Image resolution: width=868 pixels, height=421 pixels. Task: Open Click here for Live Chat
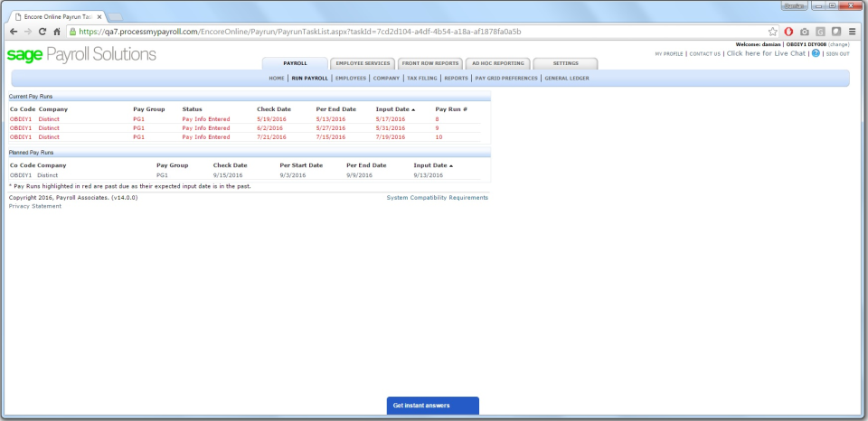(x=766, y=53)
